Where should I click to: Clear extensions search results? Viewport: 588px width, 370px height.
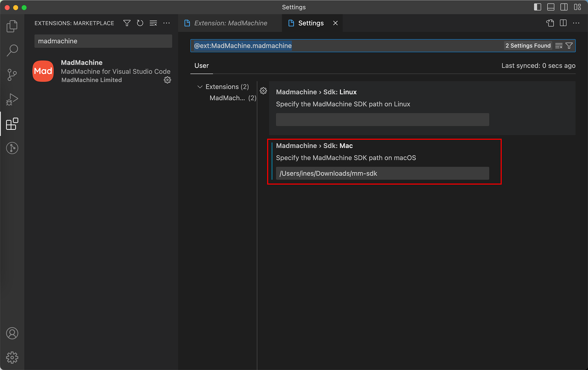[x=153, y=23]
